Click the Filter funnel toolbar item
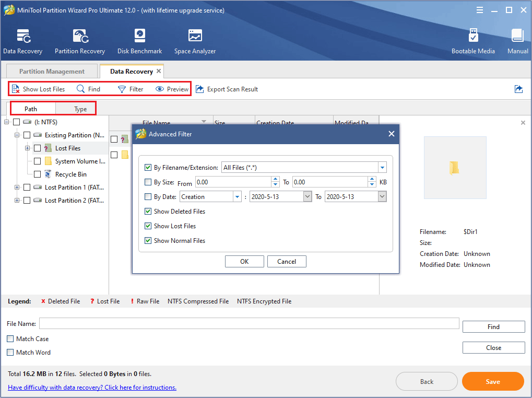 pyautogui.click(x=131, y=89)
